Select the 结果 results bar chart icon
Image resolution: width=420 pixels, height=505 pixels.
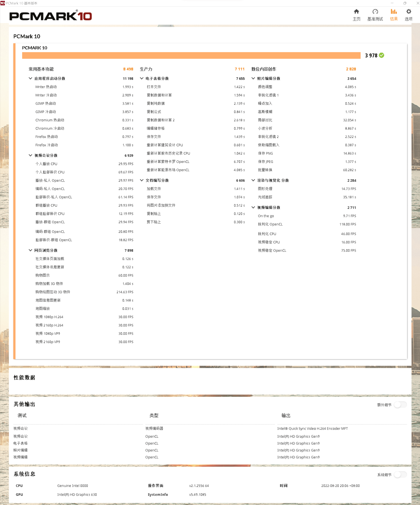[x=394, y=12]
